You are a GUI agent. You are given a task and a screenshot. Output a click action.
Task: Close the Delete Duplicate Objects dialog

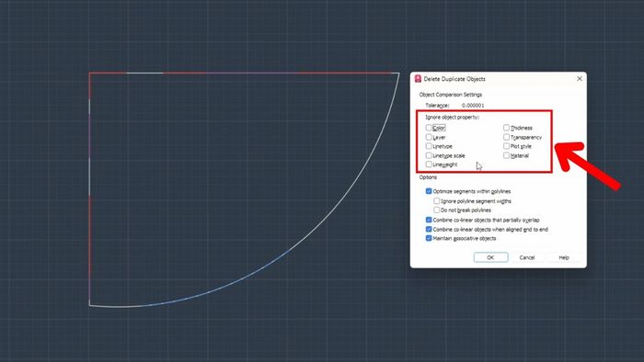point(580,78)
